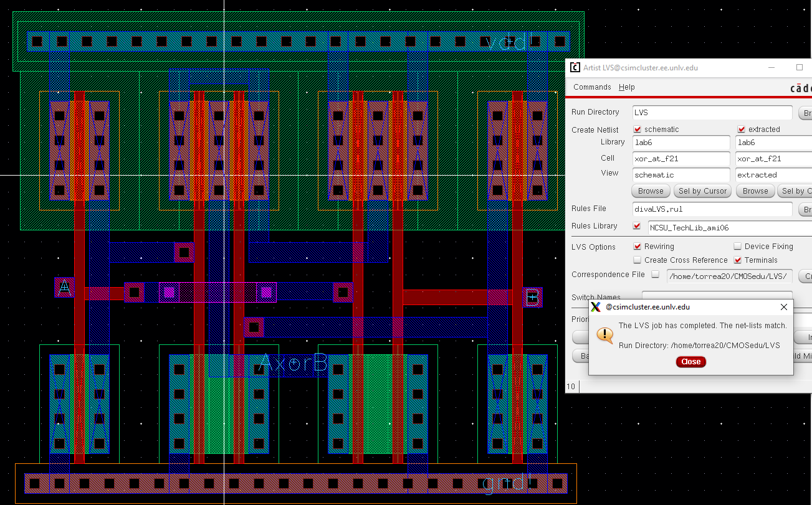Click the gnd label on the bottom rail

pyautogui.click(x=509, y=483)
